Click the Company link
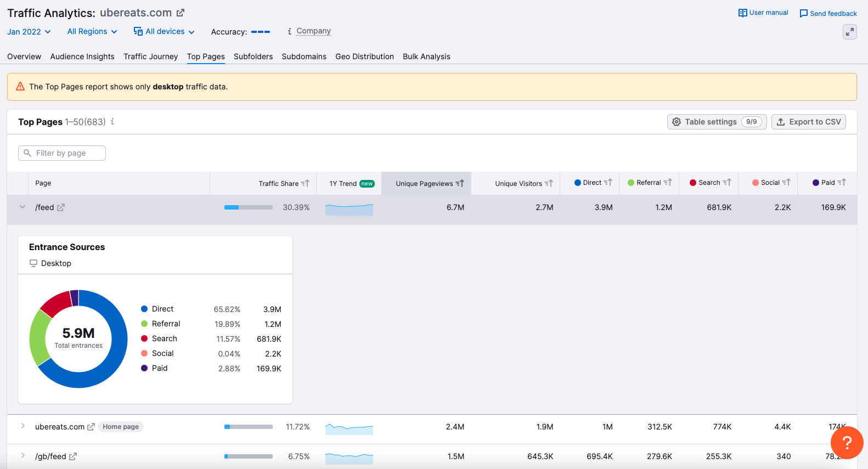This screenshot has height=469, width=868. [314, 31]
